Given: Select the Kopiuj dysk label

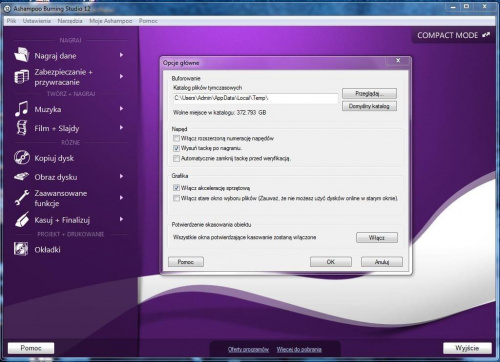Looking at the screenshot, I should point(54,158).
